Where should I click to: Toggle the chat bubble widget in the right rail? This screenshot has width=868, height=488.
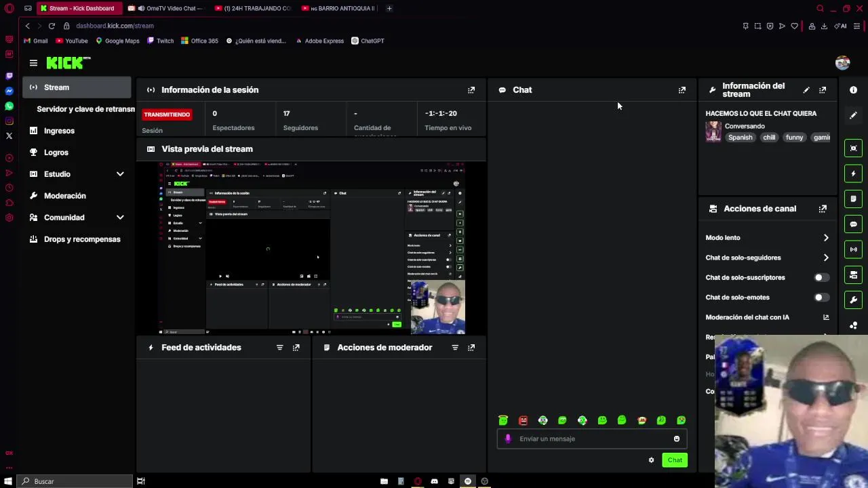(x=854, y=224)
